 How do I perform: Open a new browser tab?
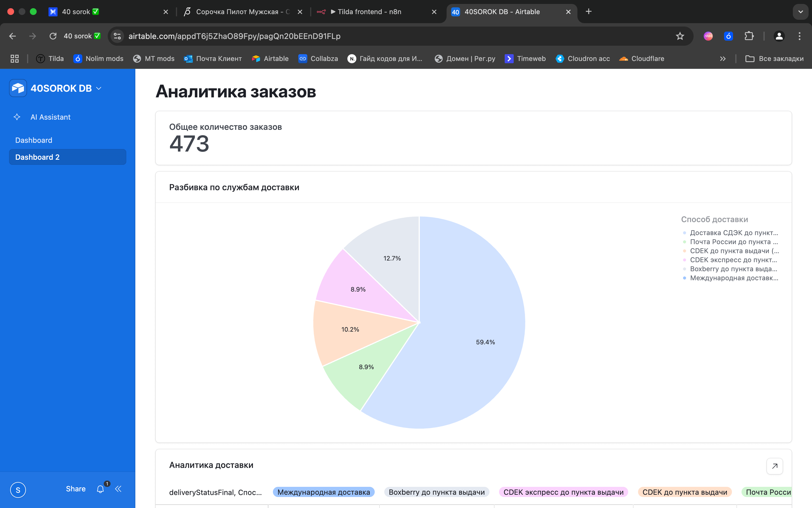(588, 11)
